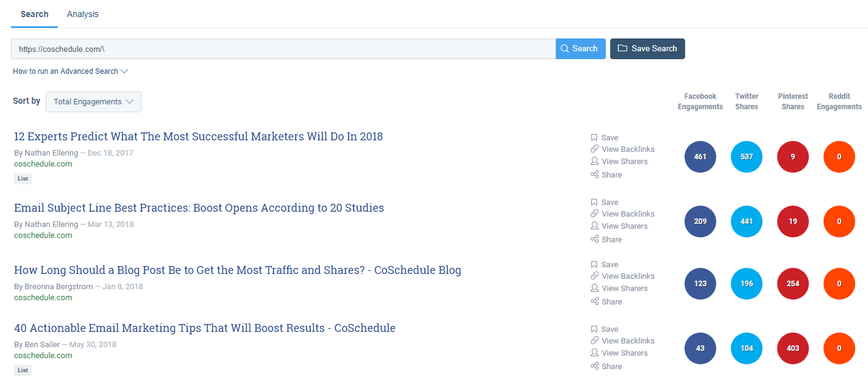Click the Pinterest shares circle showing 403
868x385 pixels.
(x=793, y=348)
